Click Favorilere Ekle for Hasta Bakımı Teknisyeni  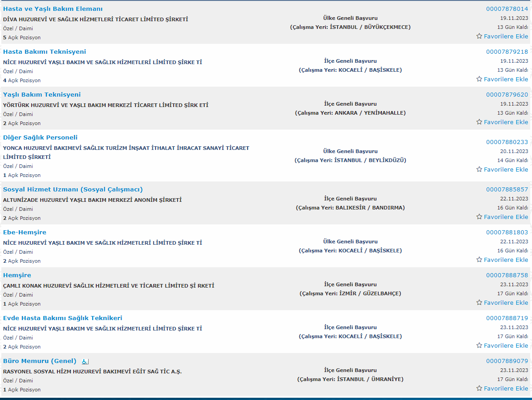506,79
